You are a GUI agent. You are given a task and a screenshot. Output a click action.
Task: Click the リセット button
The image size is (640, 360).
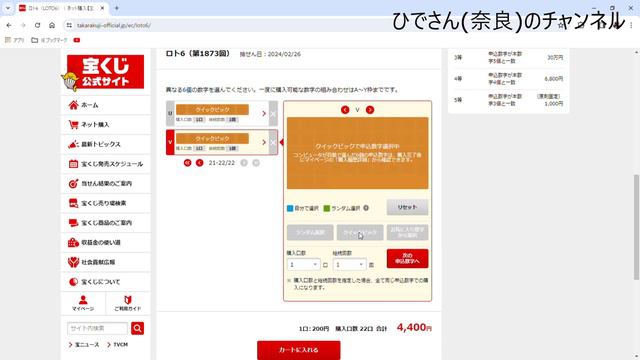click(x=407, y=207)
